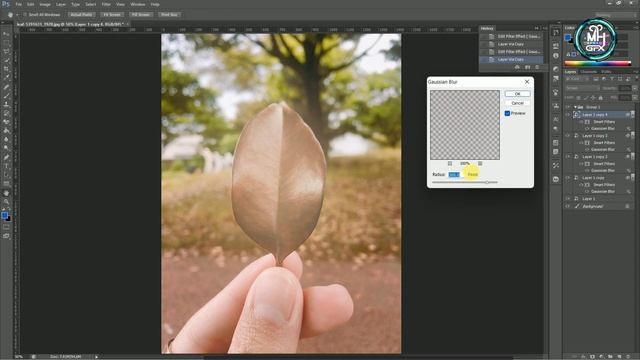Screen dimensions: 640x360
Task: Collapse the Group 1 folder triangle
Action: coord(575,107)
